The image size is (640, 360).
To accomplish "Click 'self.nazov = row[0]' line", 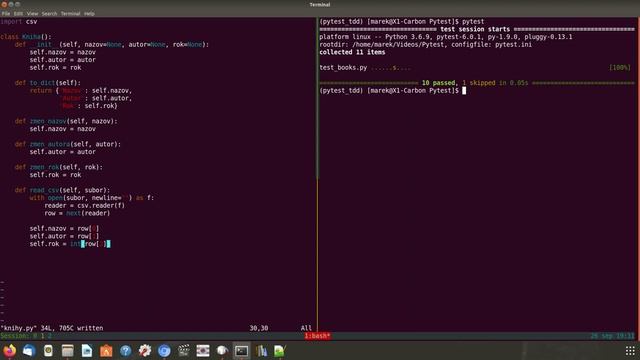I will [x=64, y=229].
